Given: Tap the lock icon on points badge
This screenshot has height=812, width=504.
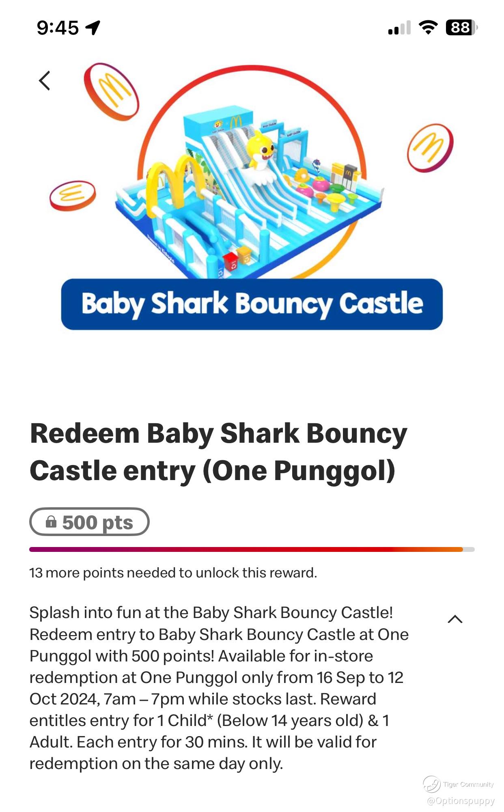Looking at the screenshot, I should point(51,521).
